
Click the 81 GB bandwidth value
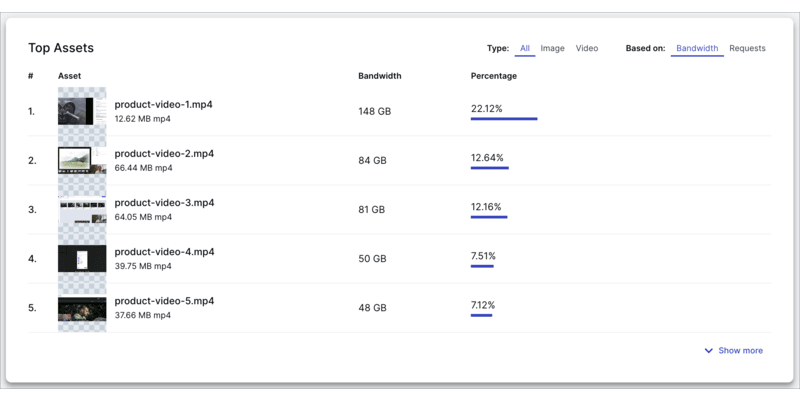[x=372, y=210]
